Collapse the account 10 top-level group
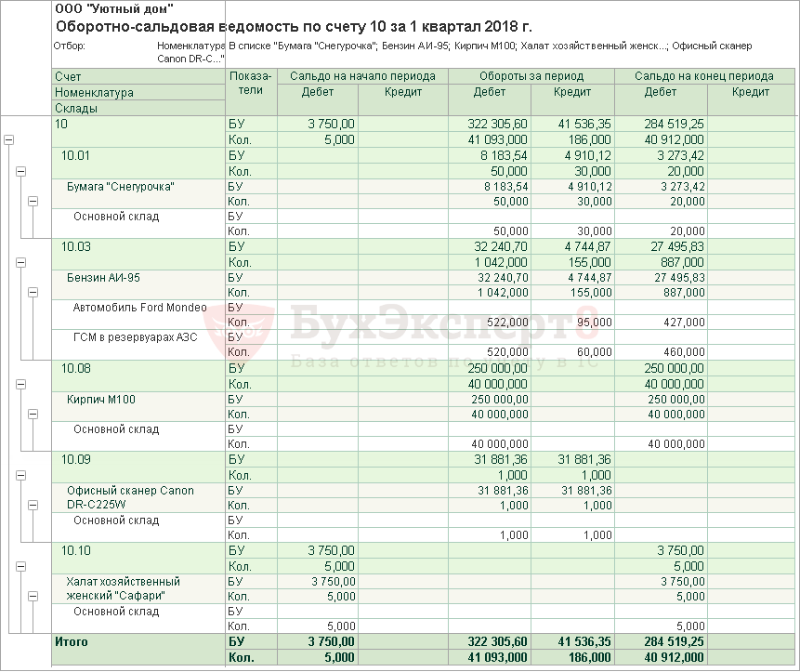The height and width of the screenshot is (672, 800). coord(10,139)
